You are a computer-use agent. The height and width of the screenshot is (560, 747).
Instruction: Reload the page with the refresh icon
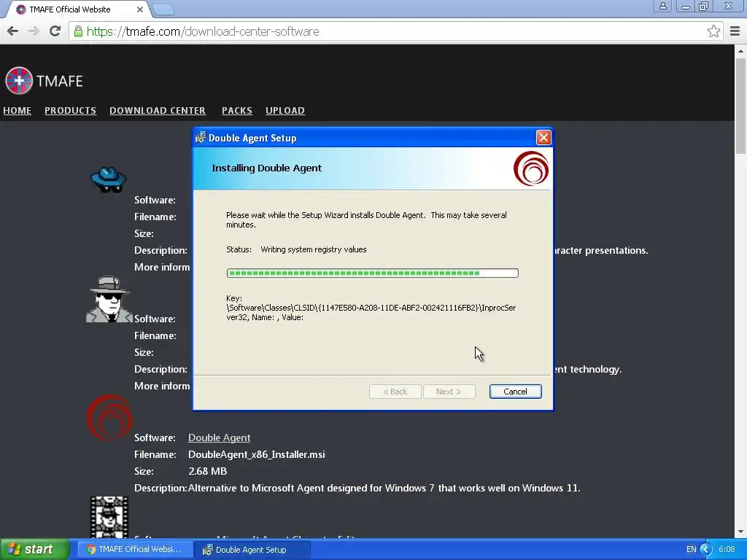(55, 31)
